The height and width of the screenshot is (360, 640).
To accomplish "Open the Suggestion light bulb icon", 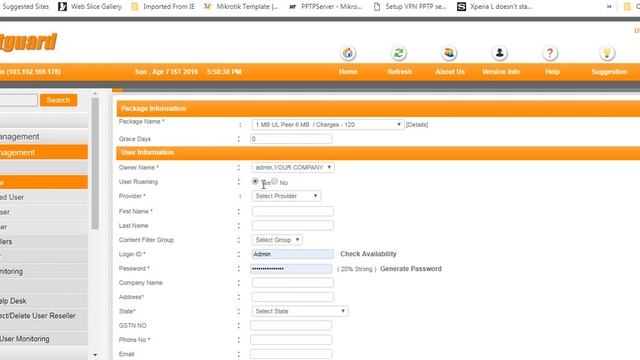I will [x=607, y=53].
